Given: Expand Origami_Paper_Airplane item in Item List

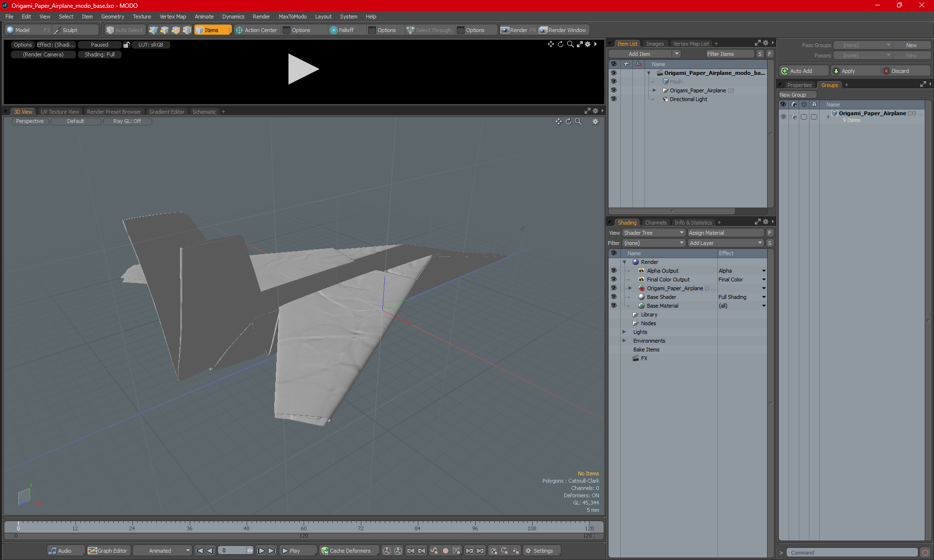Looking at the screenshot, I should tap(654, 90).
